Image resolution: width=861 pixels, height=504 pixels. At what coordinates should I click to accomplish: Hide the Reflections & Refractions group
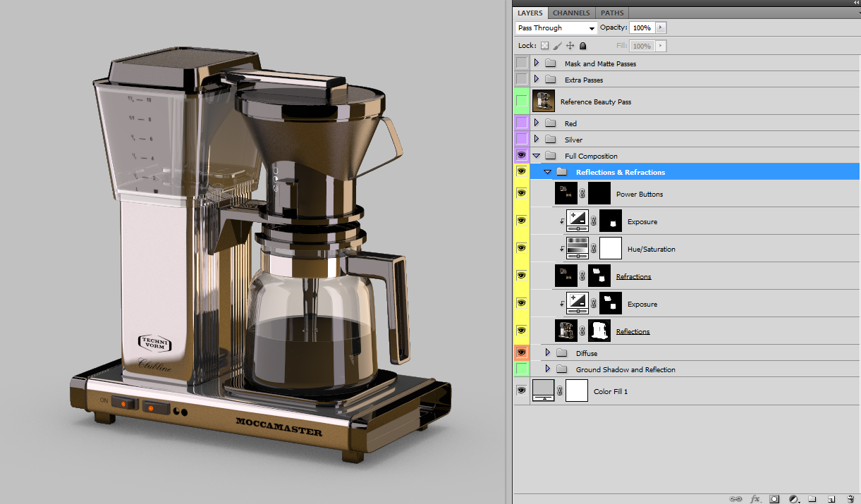coord(521,171)
